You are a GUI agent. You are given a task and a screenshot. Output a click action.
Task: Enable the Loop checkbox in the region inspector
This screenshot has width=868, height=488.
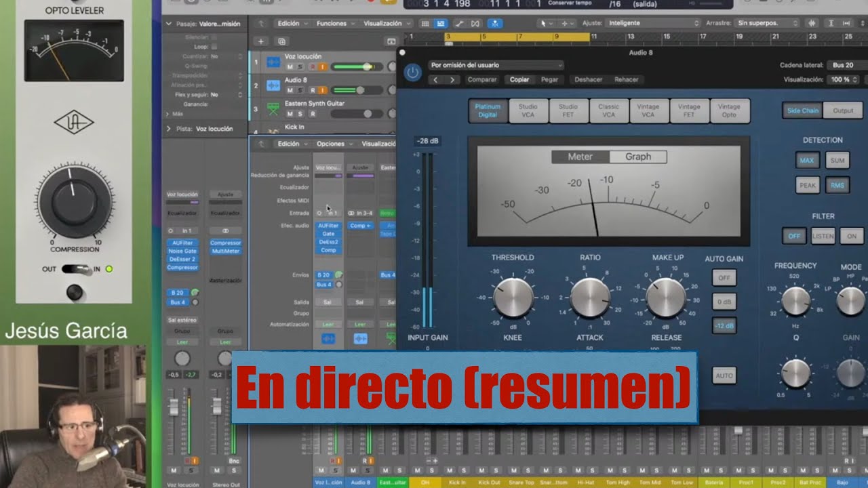[214, 47]
